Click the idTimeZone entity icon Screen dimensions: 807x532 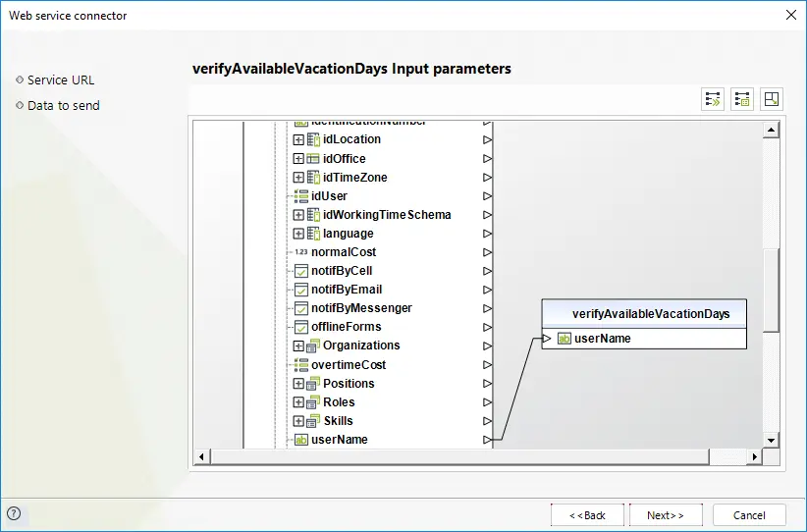click(x=313, y=178)
